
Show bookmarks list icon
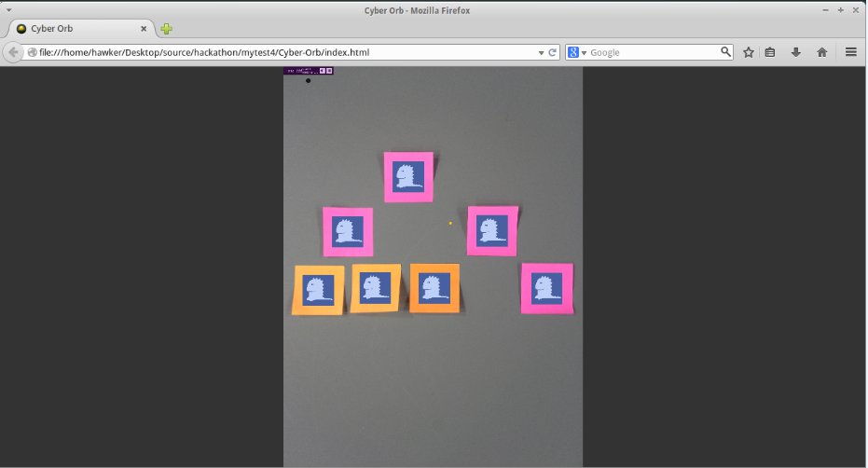(770, 52)
